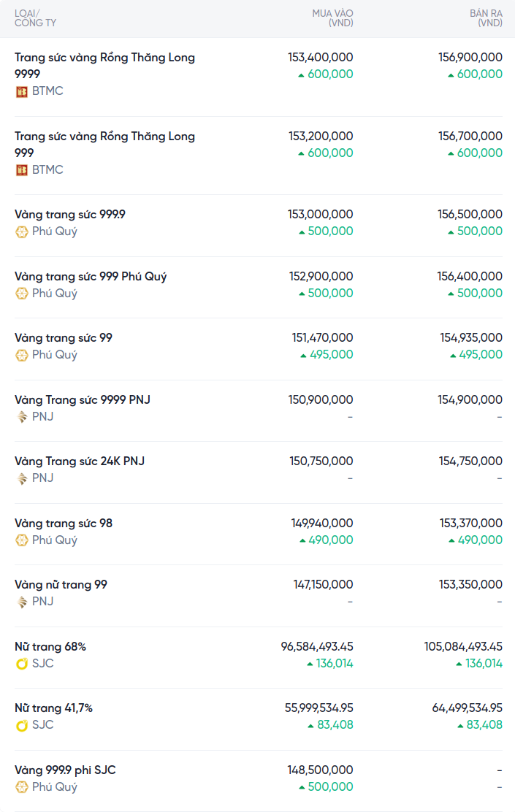Click Phú Quý logo under Vàng trang sức 98
Screen dimensions: 515x812
(x=22, y=540)
